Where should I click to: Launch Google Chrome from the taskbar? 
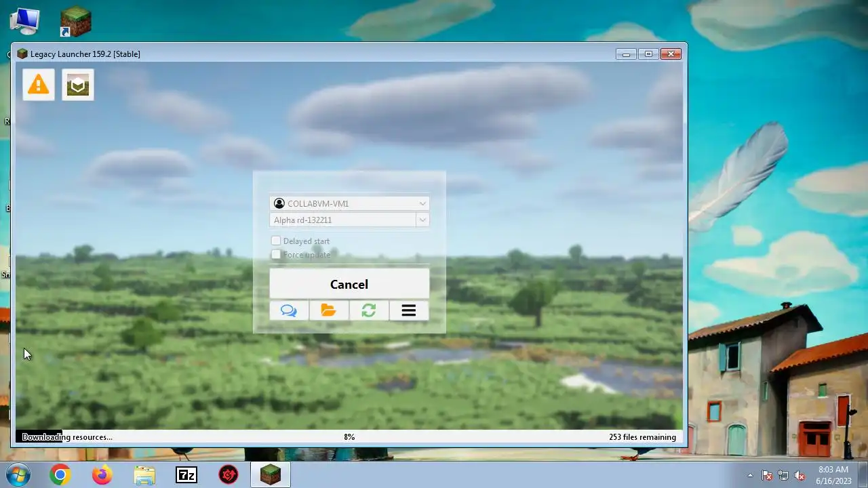pos(60,475)
